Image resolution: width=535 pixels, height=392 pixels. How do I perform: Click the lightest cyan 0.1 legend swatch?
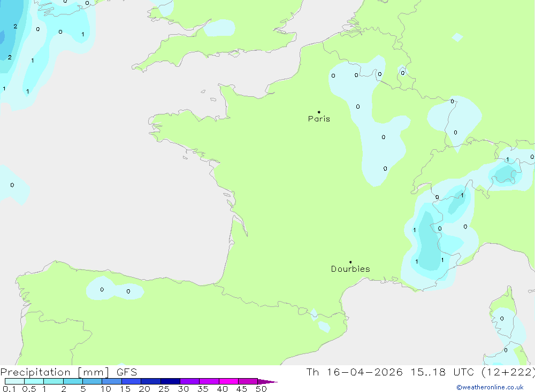(14, 381)
